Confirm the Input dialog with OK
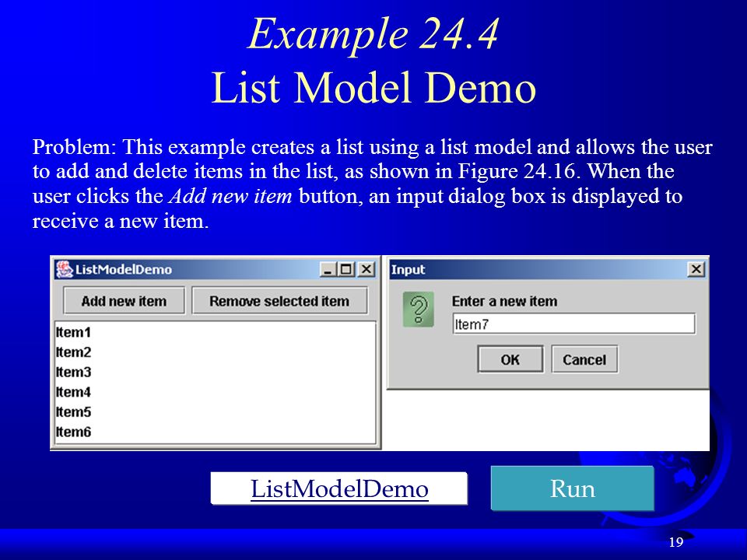 click(x=510, y=359)
